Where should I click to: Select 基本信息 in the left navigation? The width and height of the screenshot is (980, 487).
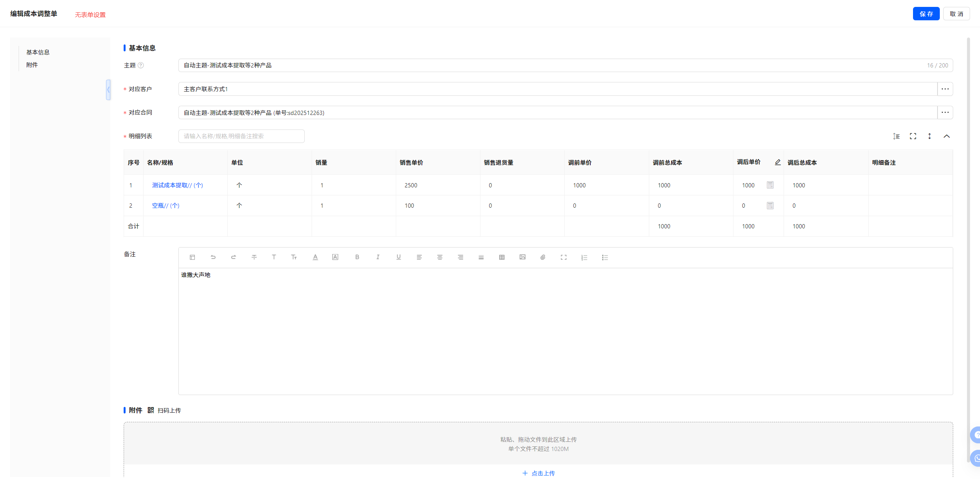(x=38, y=52)
